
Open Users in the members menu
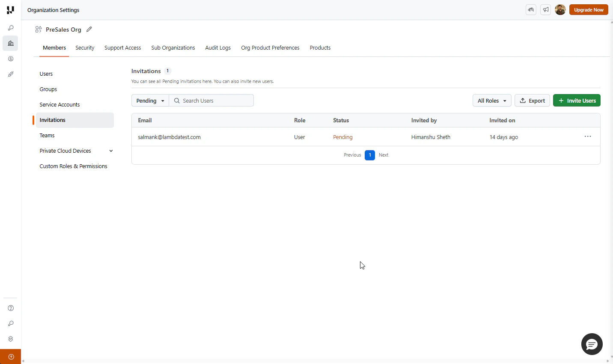46,74
